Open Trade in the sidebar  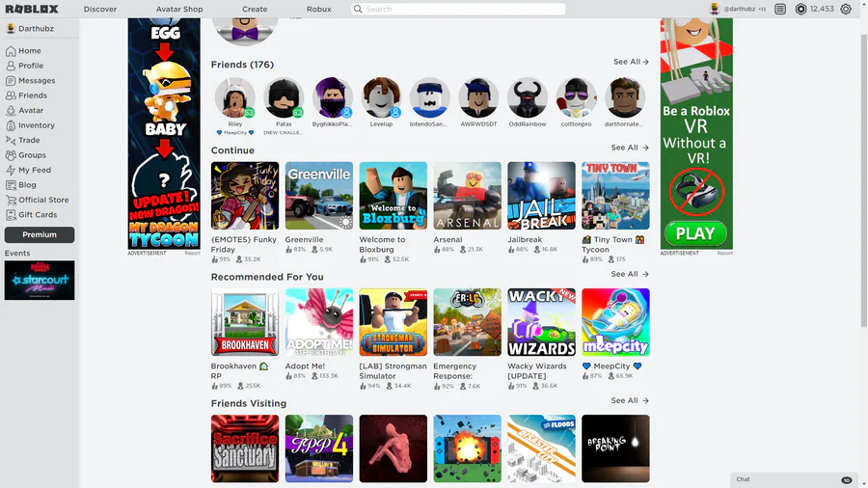click(23, 141)
